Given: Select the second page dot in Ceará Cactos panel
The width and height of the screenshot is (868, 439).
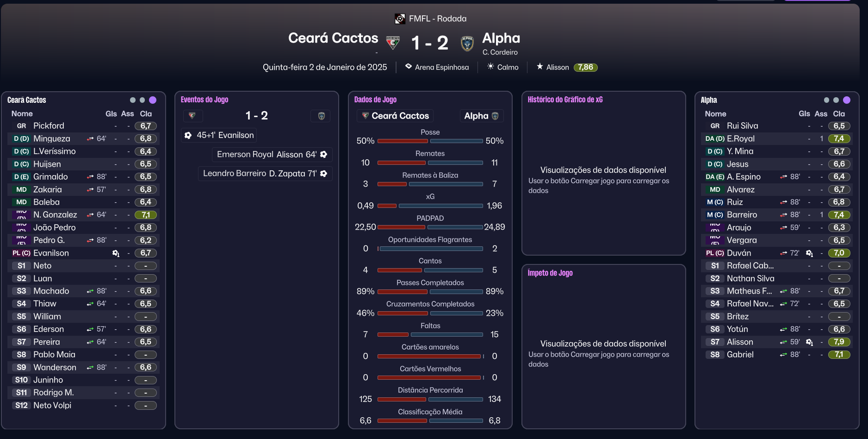Looking at the screenshot, I should coord(142,100).
